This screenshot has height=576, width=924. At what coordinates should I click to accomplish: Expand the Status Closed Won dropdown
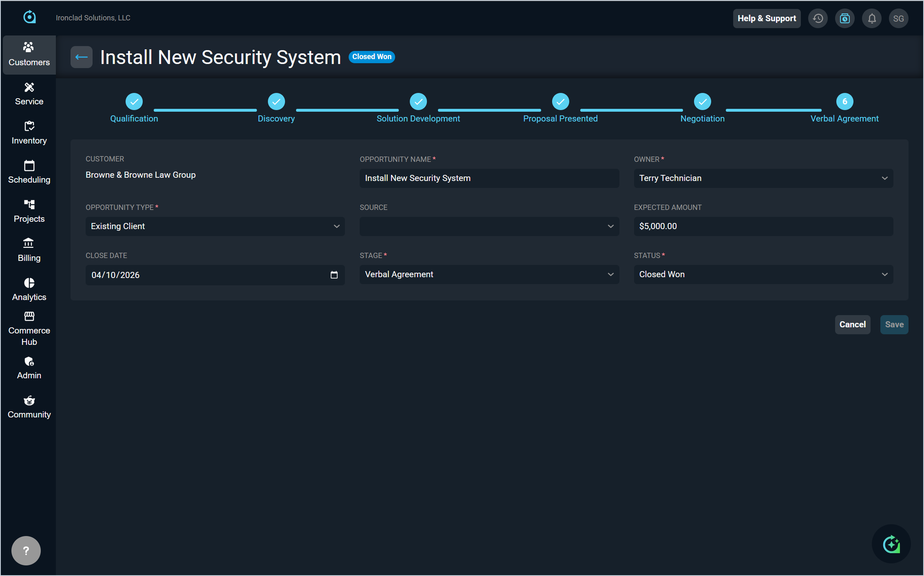(763, 274)
